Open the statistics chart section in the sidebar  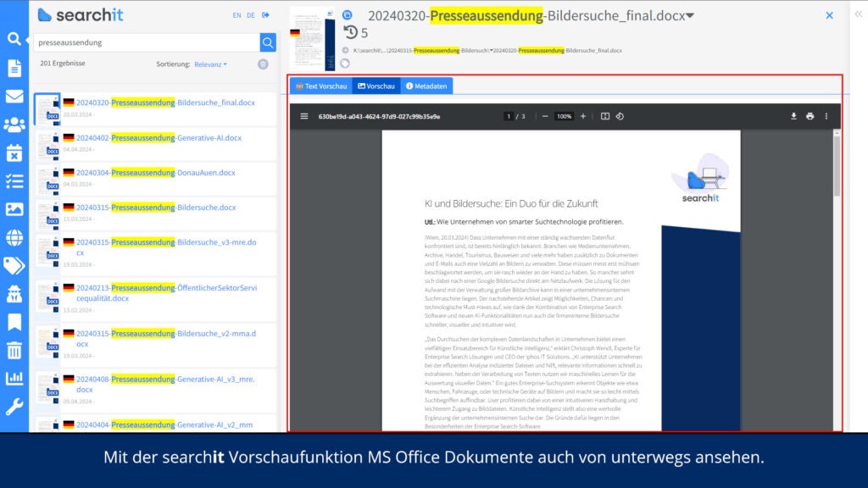(x=14, y=378)
